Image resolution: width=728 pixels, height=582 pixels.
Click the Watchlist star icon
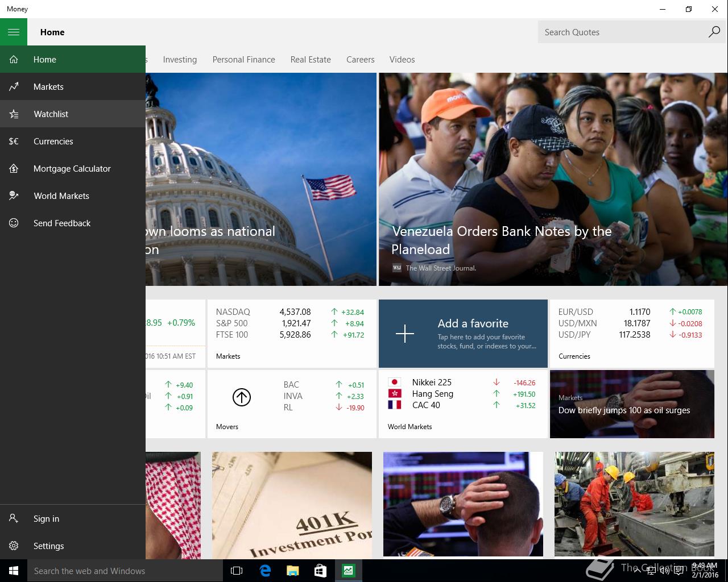(x=14, y=114)
